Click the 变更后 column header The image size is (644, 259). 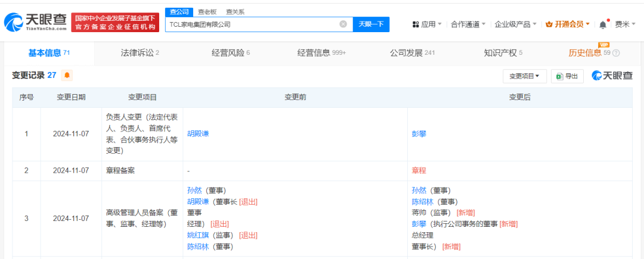click(520, 97)
